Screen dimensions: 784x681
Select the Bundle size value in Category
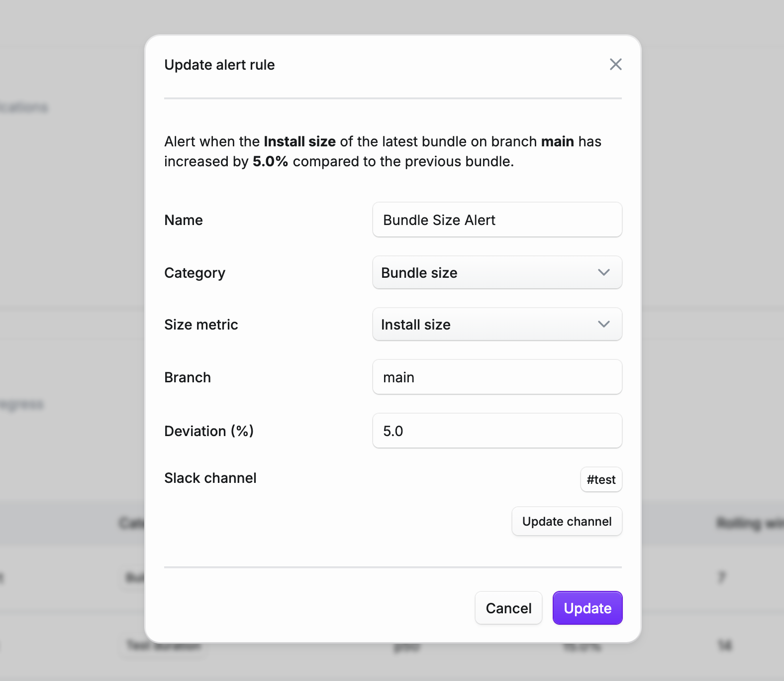point(419,273)
